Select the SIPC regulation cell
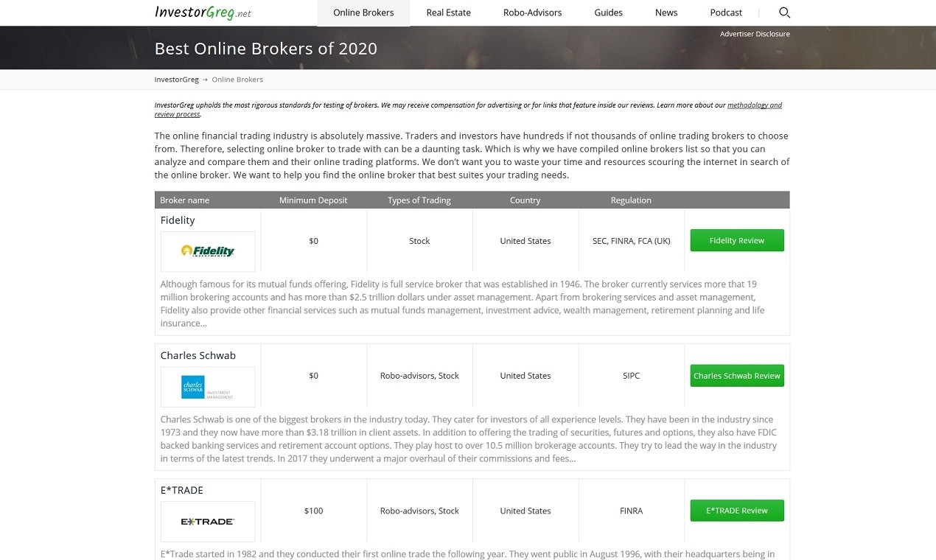This screenshot has width=936, height=560. pyautogui.click(x=632, y=376)
